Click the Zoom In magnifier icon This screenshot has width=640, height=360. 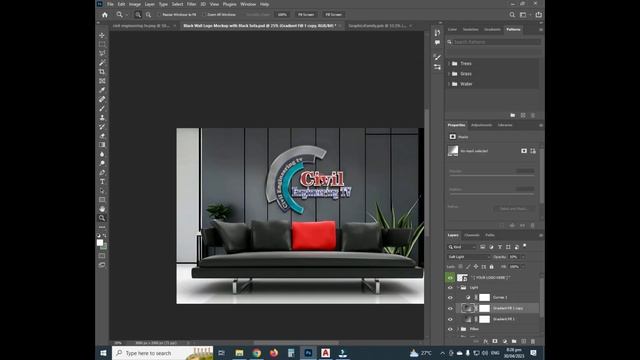(138, 15)
